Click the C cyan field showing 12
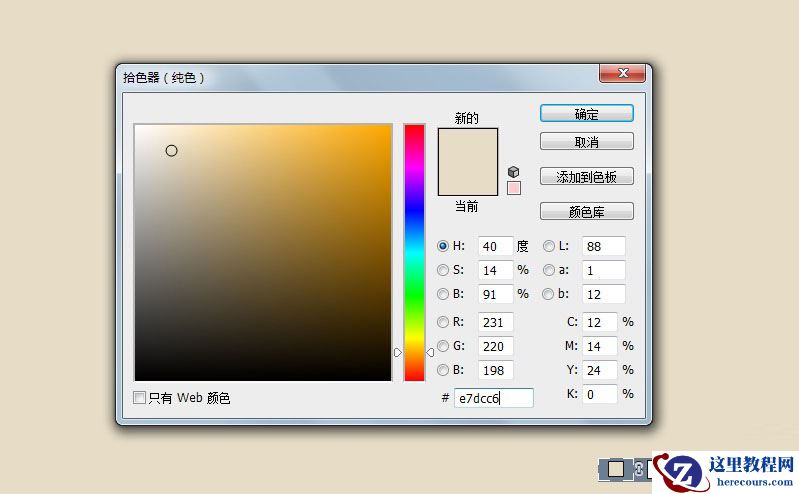 (x=600, y=322)
